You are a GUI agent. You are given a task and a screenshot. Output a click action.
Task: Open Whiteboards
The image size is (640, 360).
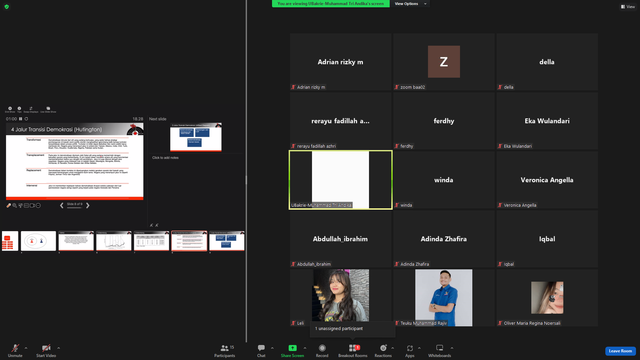pyautogui.click(x=440, y=350)
